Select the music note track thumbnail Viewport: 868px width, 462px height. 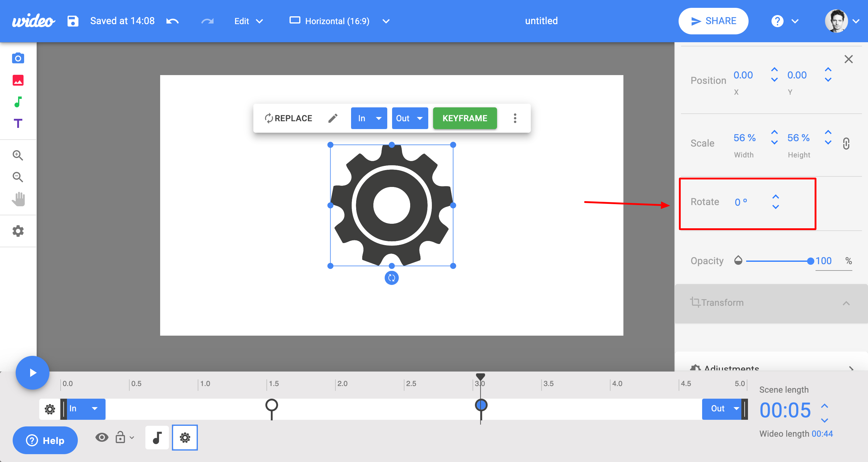click(x=157, y=438)
